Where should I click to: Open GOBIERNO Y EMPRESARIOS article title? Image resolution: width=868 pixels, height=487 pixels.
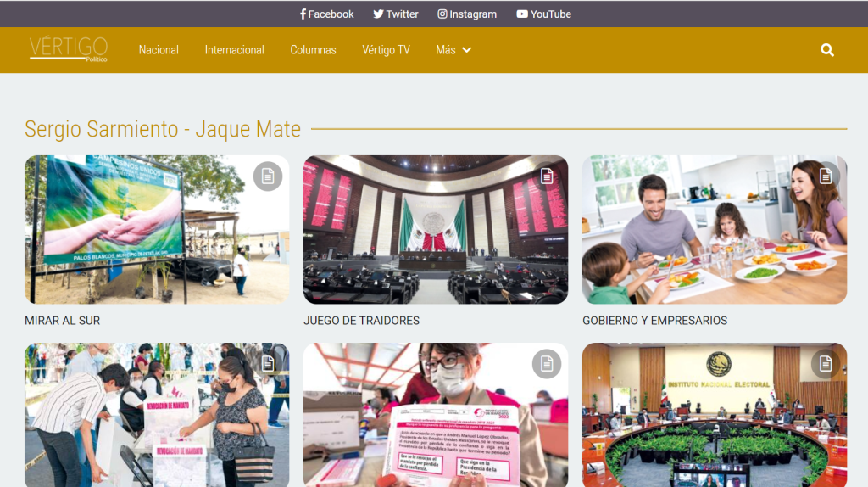654,321
